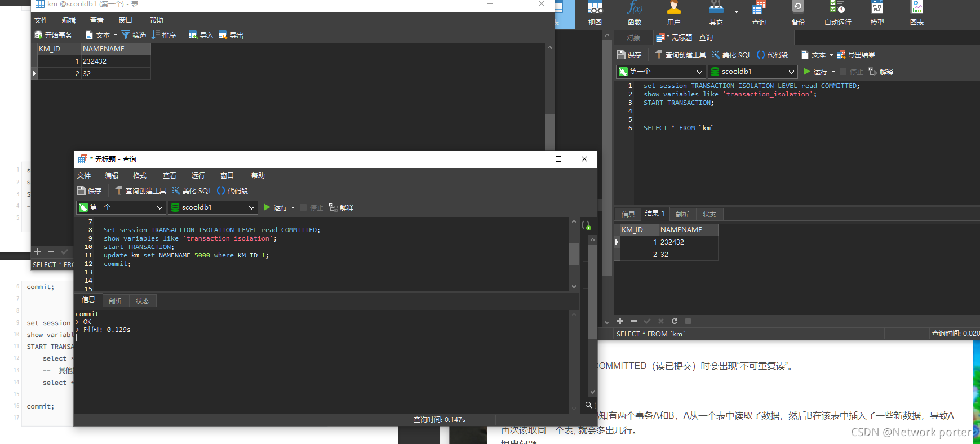The width and height of the screenshot is (980, 444).
Task: Open 帮助 menu in km table window
Action: pyautogui.click(x=157, y=20)
